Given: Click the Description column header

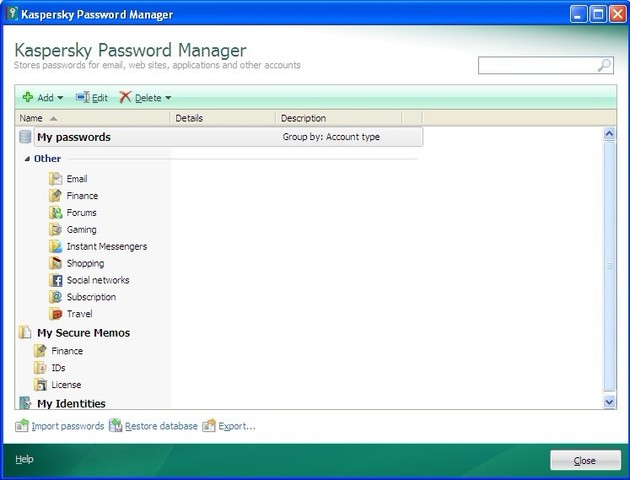Looking at the screenshot, I should (x=339, y=118).
